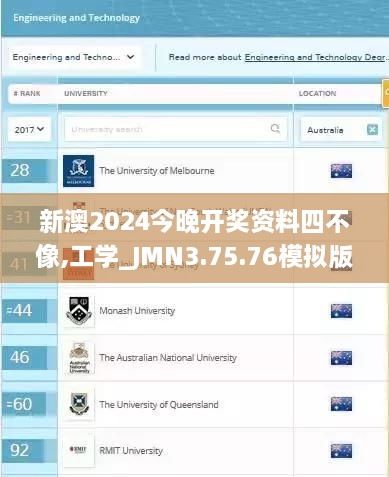This screenshot has height=477, width=389.
Task: Click the search magnifier icon
Action: (275, 129)
